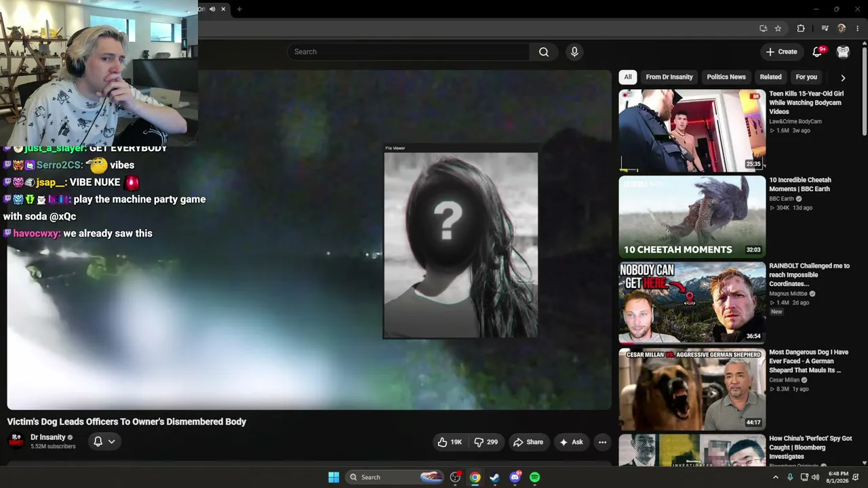Viewport: 868px width, 488px height.
Task: Select the Related filter chip
Action: point(770,77)
